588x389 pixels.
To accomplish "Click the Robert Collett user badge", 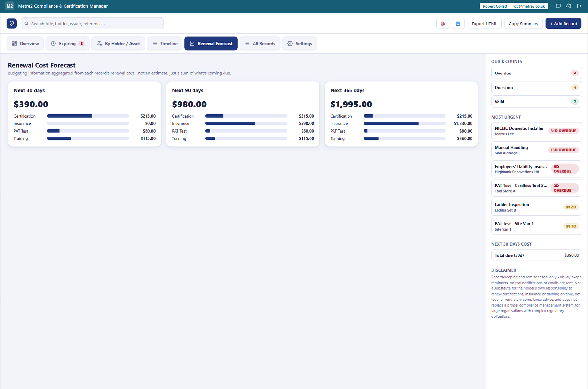I will [x=514, y=6].
